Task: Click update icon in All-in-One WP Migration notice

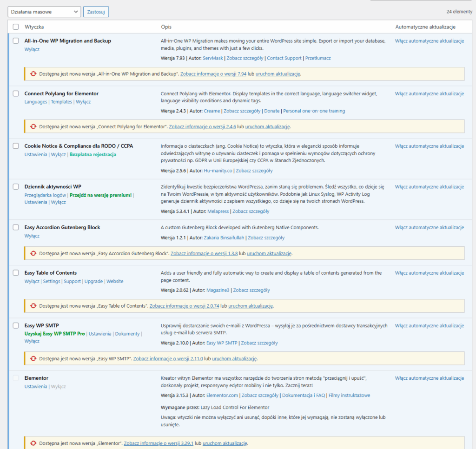Action: click(x=33, y=73)
